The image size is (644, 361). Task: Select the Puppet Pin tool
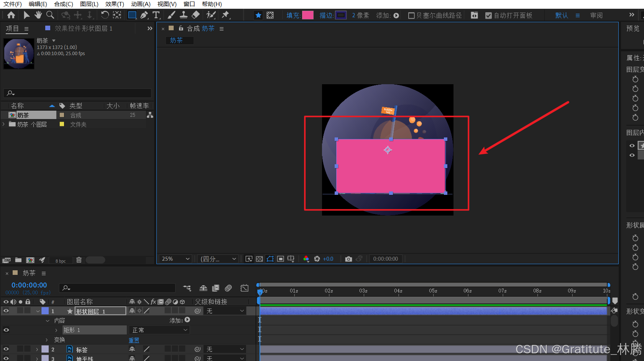pos(226,15)
